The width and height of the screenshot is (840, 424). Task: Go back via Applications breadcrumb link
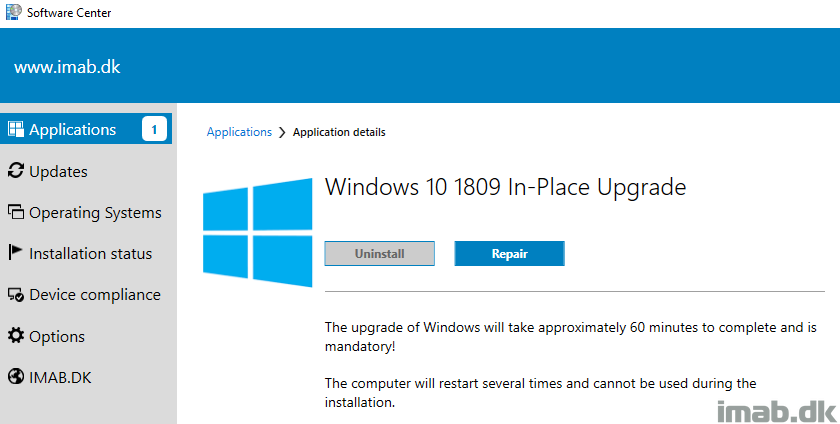239,132
